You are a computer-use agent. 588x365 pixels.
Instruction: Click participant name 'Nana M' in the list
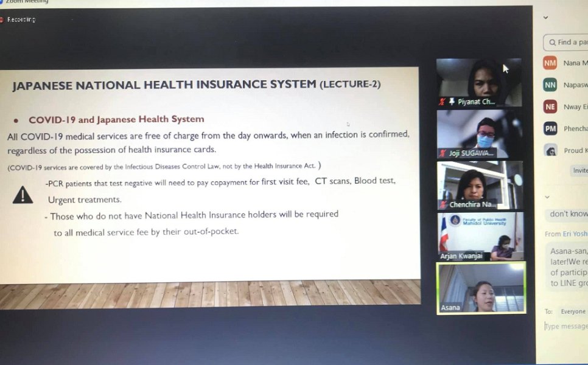coord(575,63)
